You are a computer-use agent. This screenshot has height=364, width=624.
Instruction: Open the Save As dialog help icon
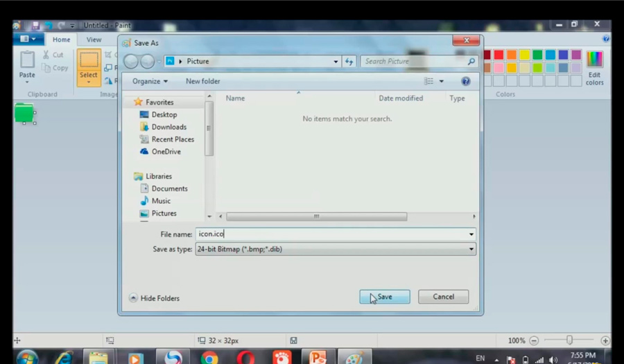coord(466,81)
